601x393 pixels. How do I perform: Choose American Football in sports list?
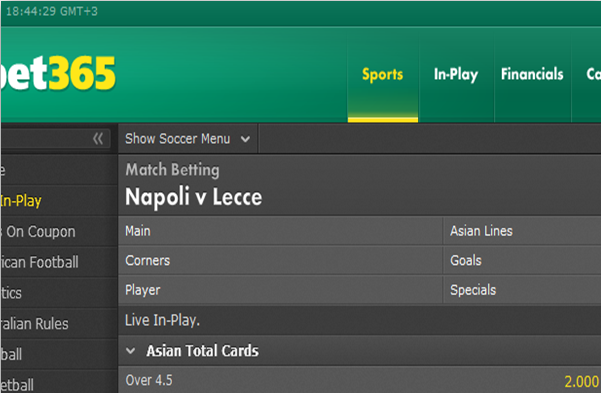pyautogui.click(x=39, y=262)
